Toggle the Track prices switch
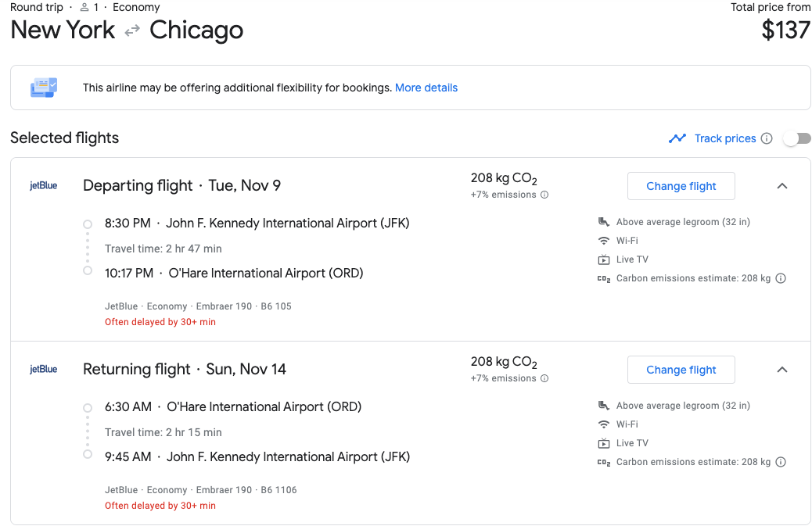The image size is (812, 526). pyautogui.click(x=796, y=138)
